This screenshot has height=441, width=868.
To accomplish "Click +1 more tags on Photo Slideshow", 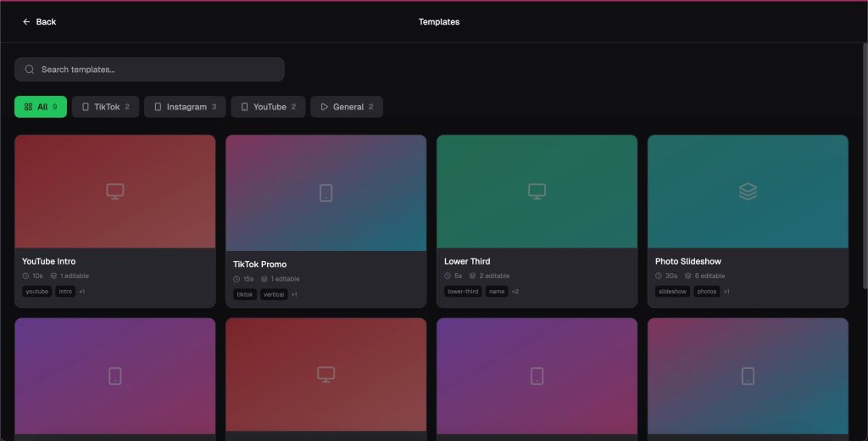I will click(x=726, y=292).
